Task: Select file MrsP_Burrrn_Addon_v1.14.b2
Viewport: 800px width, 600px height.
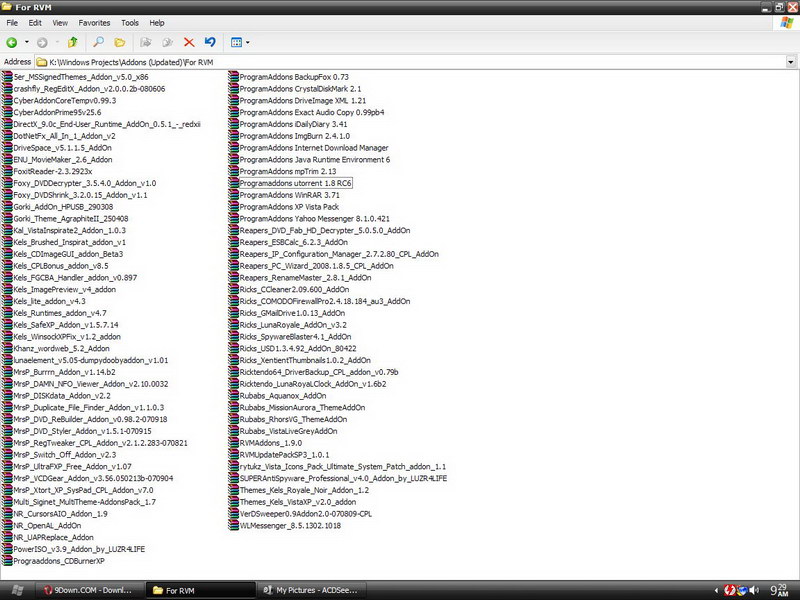Action: pyautogui.click(x=64, y=372)
